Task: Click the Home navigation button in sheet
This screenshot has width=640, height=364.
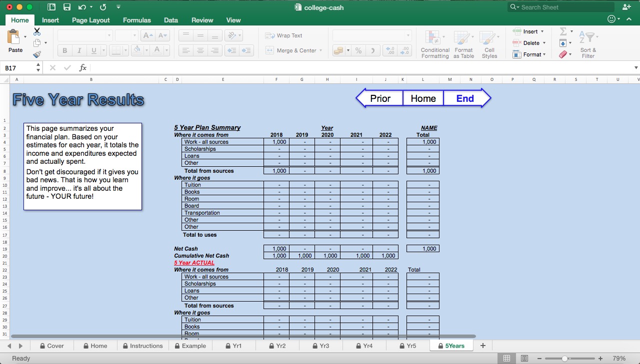Action: pyautogui.click(x=423, y=98)
